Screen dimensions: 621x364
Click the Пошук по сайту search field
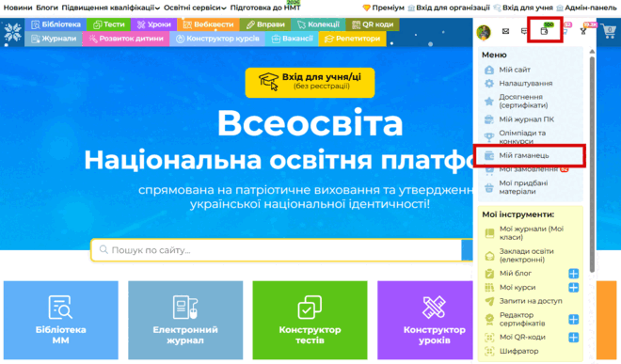click(x=276, y=250)
